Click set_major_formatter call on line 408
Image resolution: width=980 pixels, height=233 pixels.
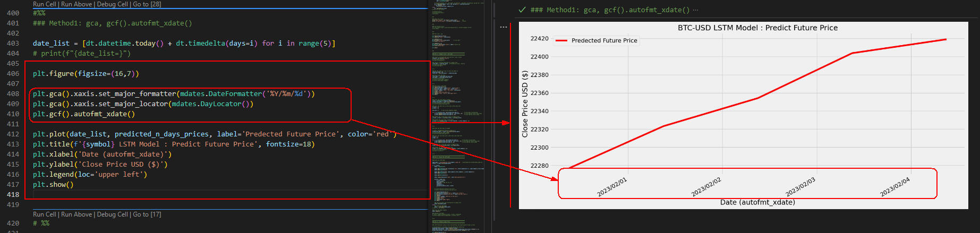click(137, 94)
